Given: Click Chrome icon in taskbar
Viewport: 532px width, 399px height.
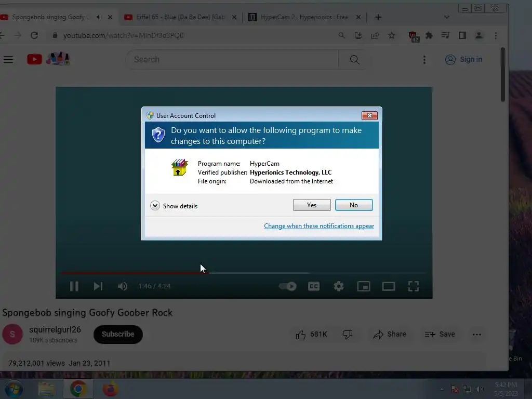Looking at the screenshot, I should (x=78, y=389).
